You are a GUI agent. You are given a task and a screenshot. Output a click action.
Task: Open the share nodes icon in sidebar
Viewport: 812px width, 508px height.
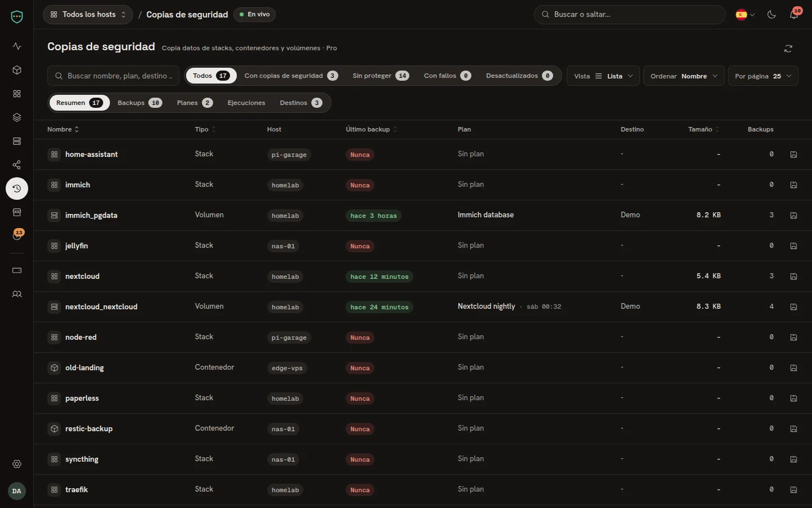pos(17,165)
